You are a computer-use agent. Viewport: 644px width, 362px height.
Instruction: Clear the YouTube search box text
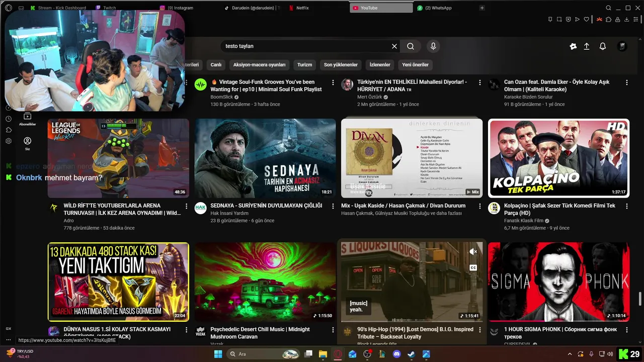coord(394,46)
